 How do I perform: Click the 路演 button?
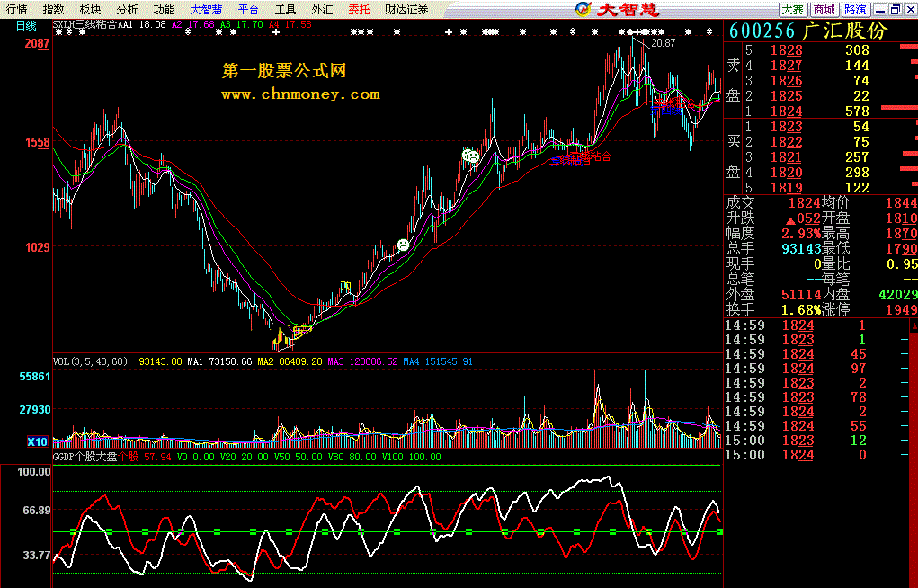pos(855,9)
